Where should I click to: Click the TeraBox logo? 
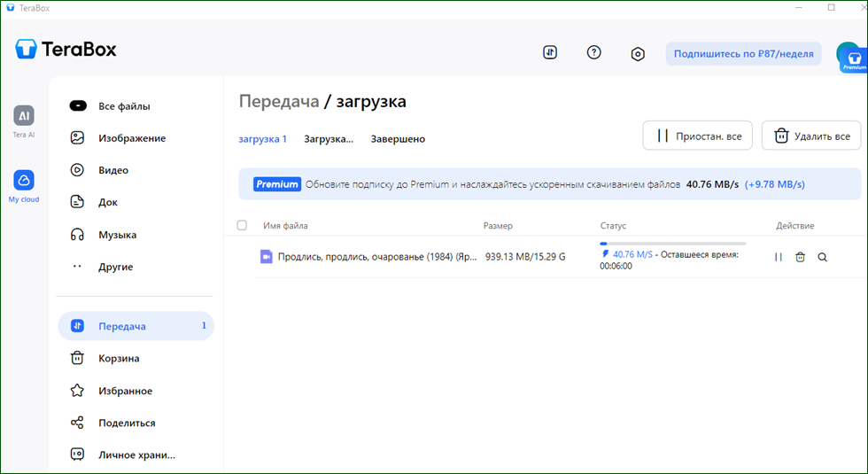click(66, 50)
